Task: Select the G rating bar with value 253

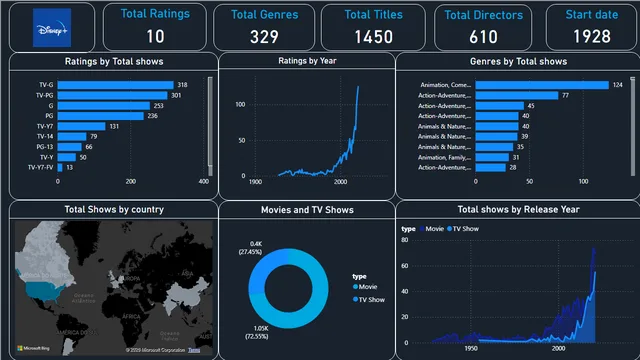Action: 104,106
